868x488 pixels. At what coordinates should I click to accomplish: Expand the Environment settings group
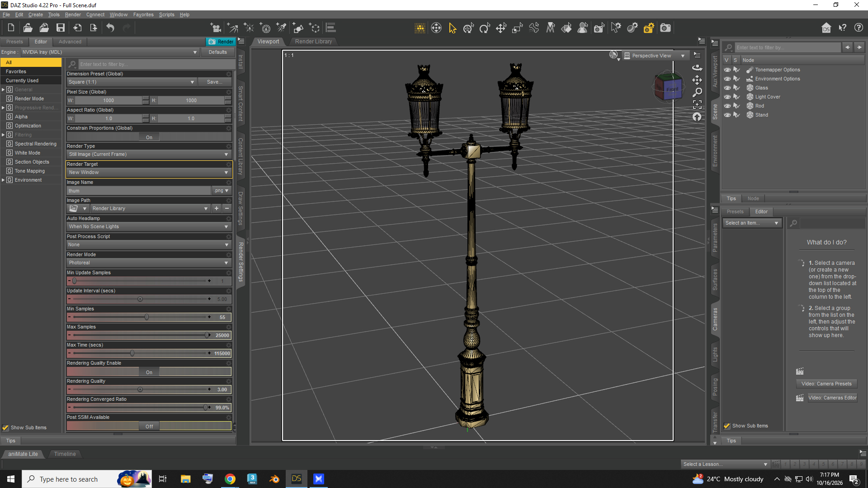[x=3, y=180]
